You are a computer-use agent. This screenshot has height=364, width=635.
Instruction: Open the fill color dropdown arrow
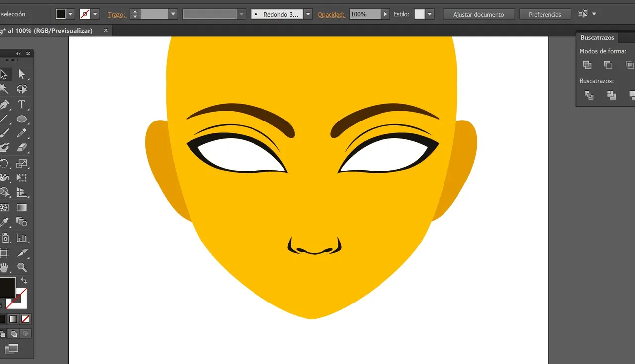pos(71,14)
